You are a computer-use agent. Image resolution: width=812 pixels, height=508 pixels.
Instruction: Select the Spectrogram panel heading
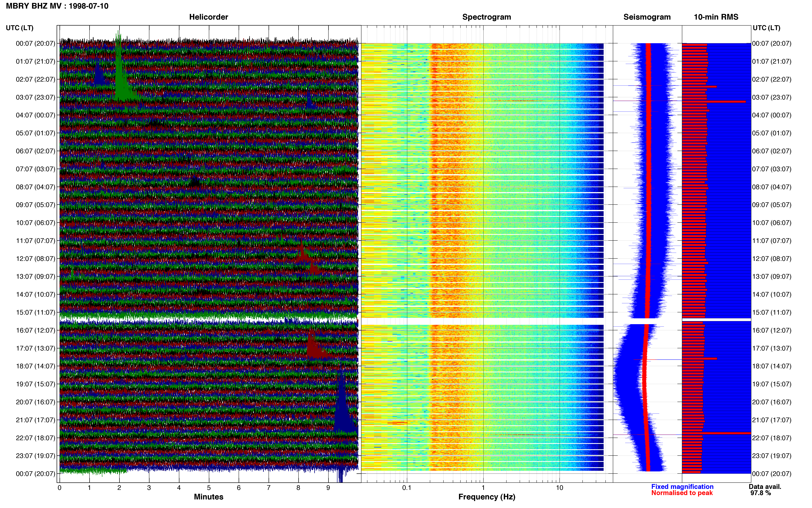[487, 17]
